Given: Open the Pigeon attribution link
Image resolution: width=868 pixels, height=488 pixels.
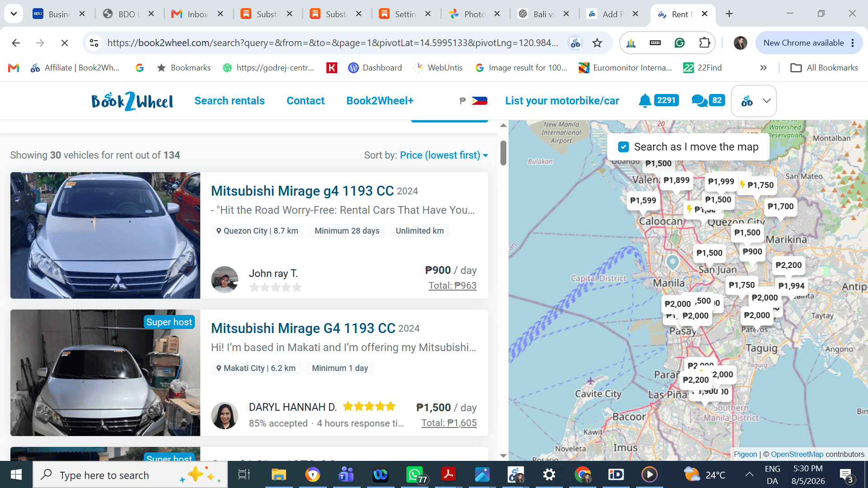Looking at the screenshot, I should 745,454.
